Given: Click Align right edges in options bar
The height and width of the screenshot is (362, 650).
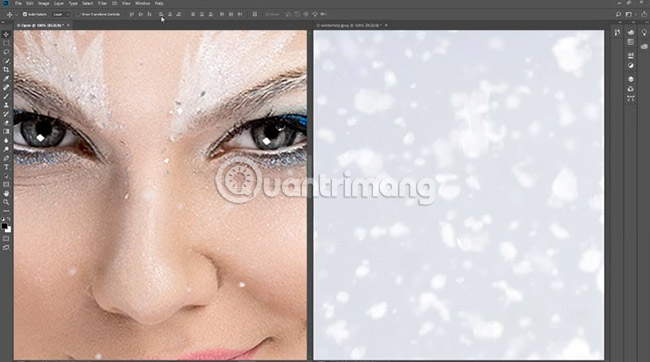Looking at the screenshot, I should [179, 14].
